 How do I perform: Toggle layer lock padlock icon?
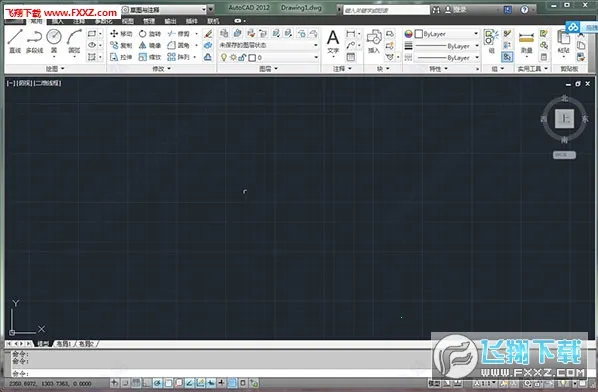click(x=242, y=58)
